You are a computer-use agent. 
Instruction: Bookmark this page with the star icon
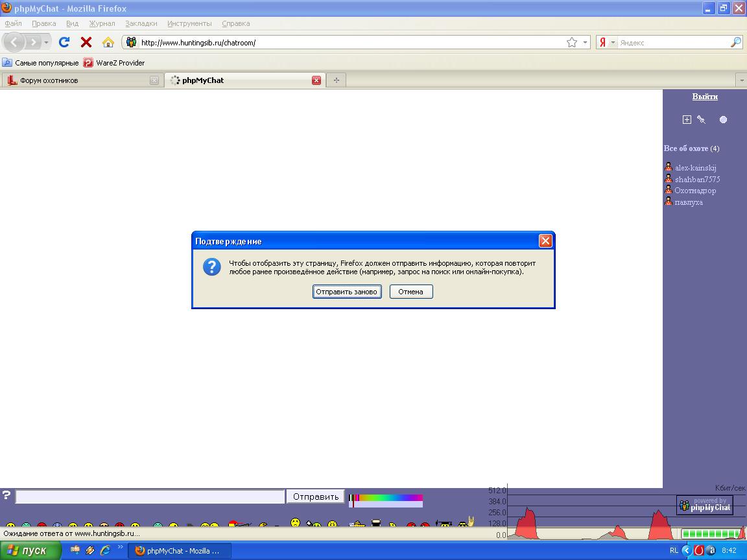click(571, 42)
